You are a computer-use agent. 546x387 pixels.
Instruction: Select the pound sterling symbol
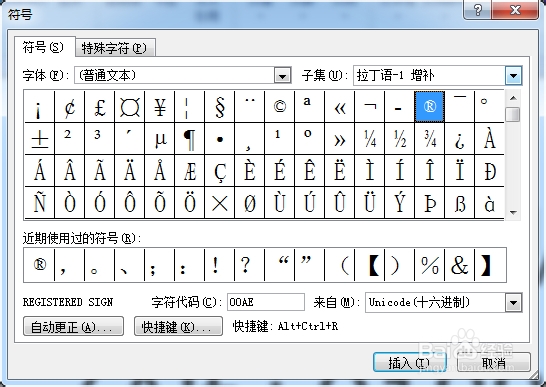click(100, 107)
